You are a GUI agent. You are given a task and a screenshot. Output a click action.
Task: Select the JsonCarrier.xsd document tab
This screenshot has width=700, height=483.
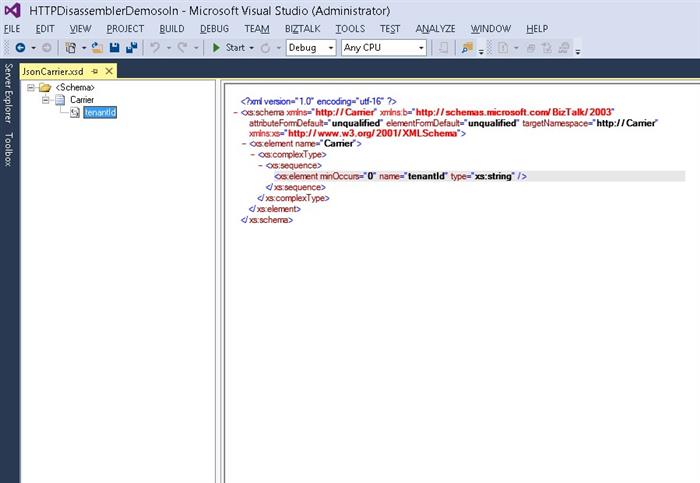(x=53, y=71)
